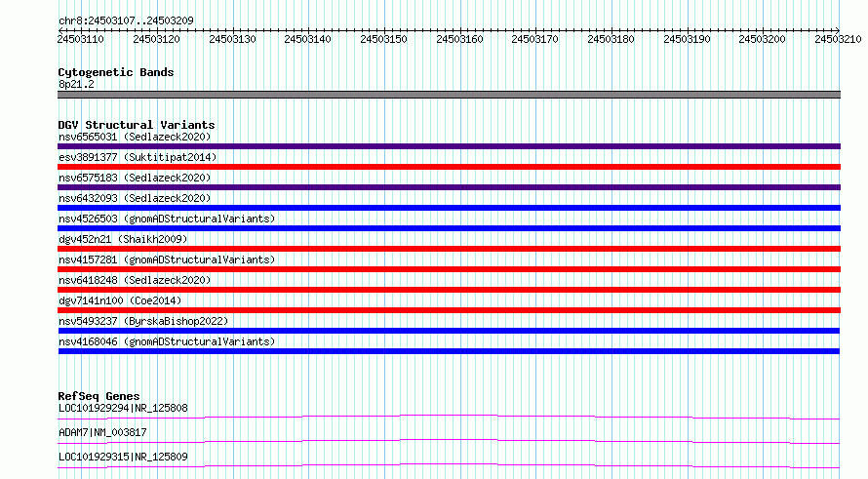This screenshot has width=868, height=479.
Task: Click ruler position 24503150
Action: [383, 39]
